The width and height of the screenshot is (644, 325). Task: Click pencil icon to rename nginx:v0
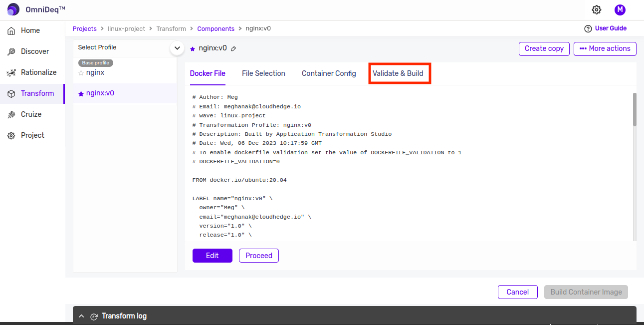[233, 49]
